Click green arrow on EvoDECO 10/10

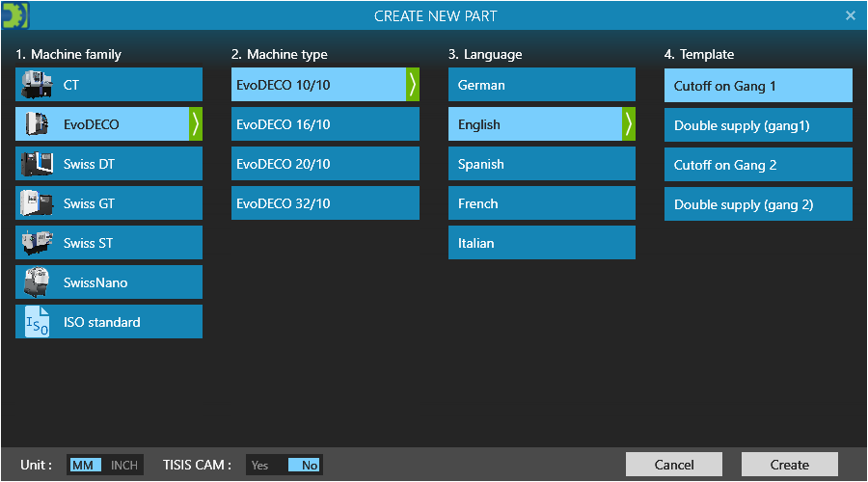[x=413, y=85]
